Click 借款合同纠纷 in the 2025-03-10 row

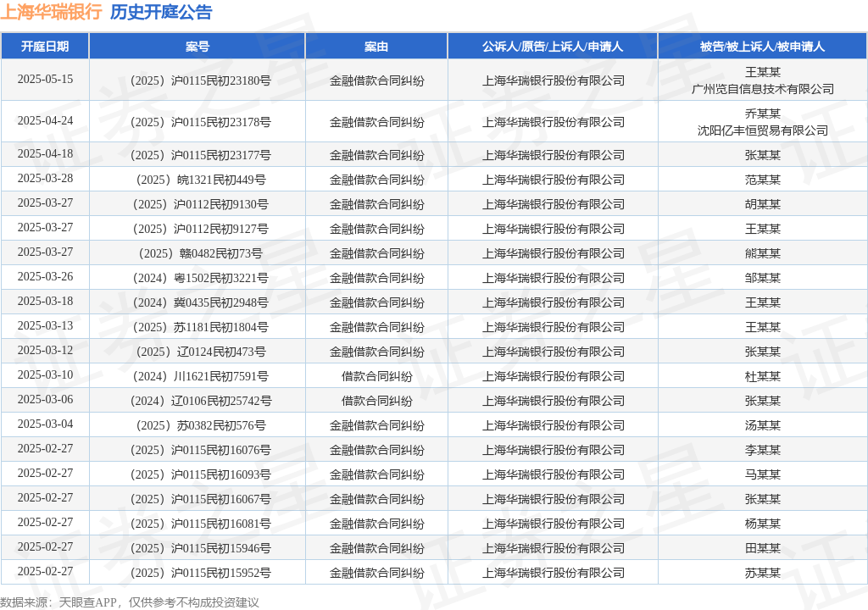click(x=376, y=376)
